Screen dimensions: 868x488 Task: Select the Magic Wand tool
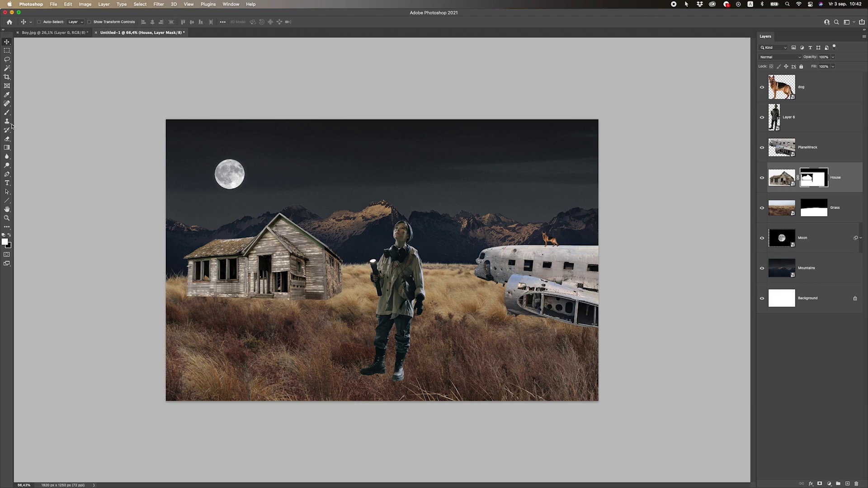7,68
